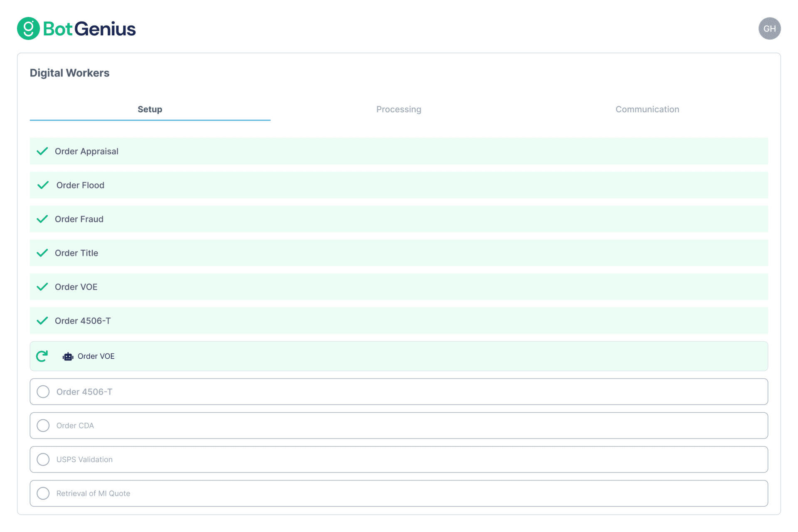Click the Order Title row label

(76, 253)
